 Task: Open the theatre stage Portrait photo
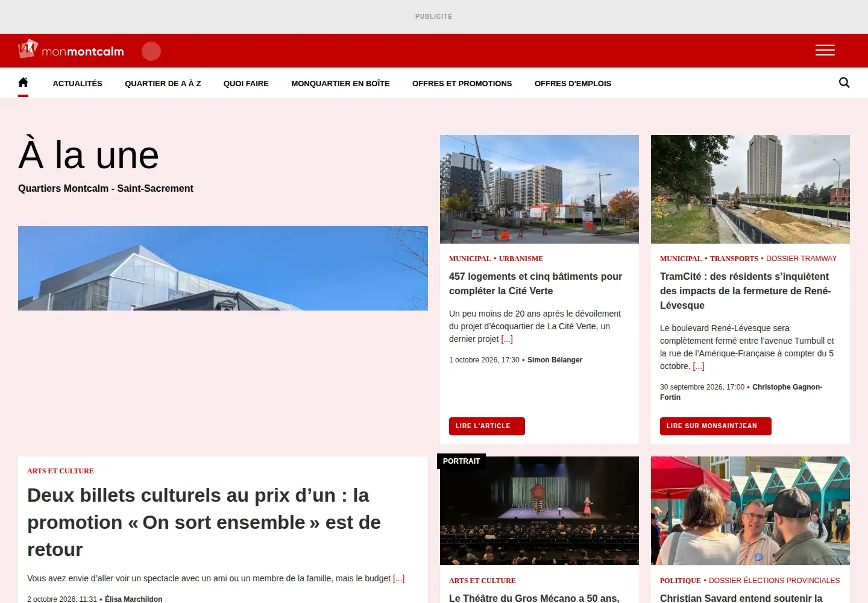539,511
